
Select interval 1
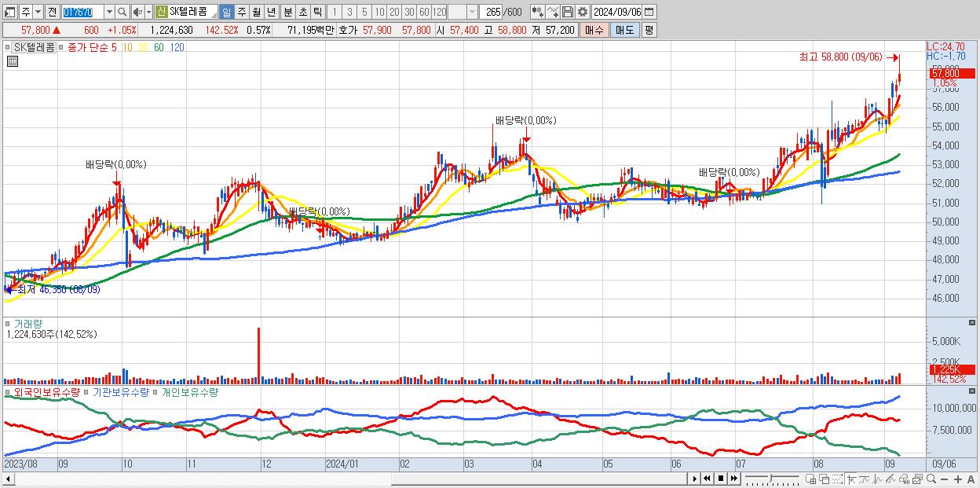pos(334,13)
